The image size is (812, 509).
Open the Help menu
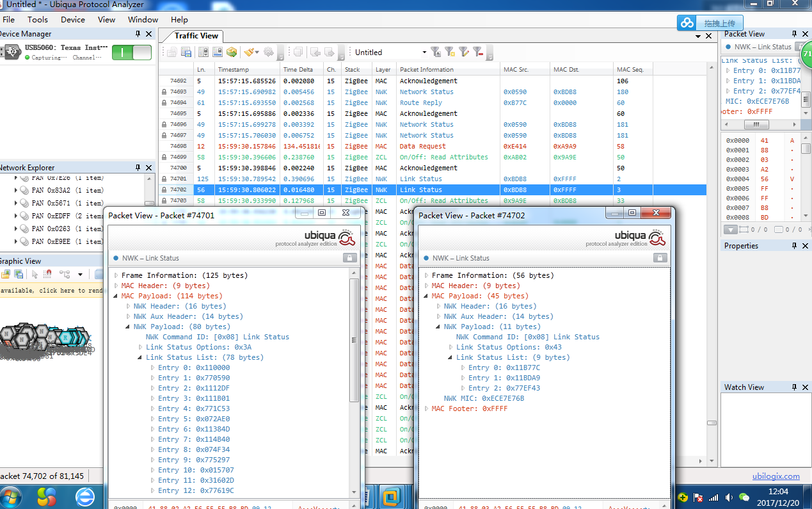179,20
